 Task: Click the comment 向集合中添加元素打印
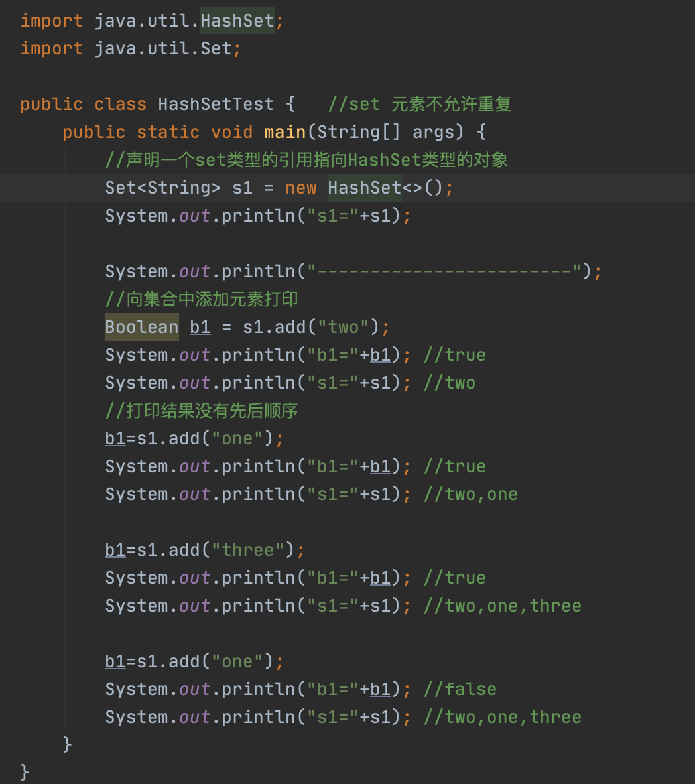pos(202,299)
